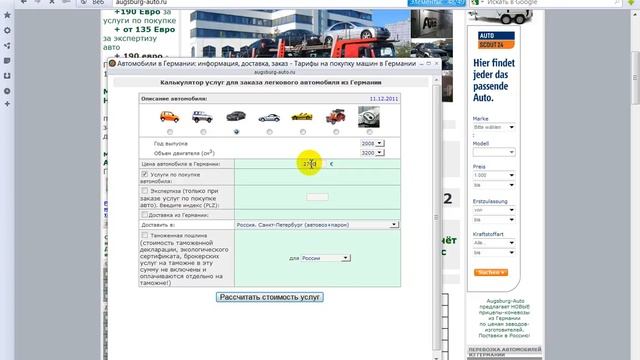Open the star bookmarks panel in sidebar
The width and height of the screenshot is (640, 360).
click(7, 15)
